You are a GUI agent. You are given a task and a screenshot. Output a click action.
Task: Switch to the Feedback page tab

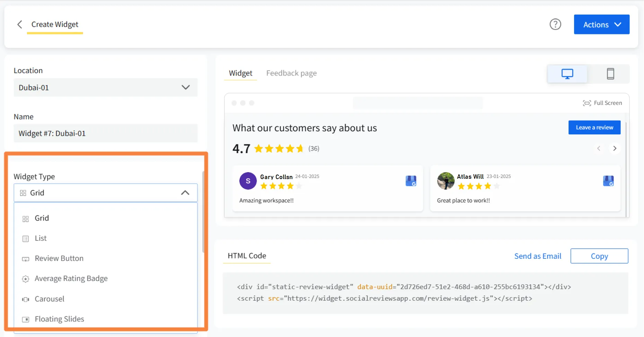click(x=291, y=73)
